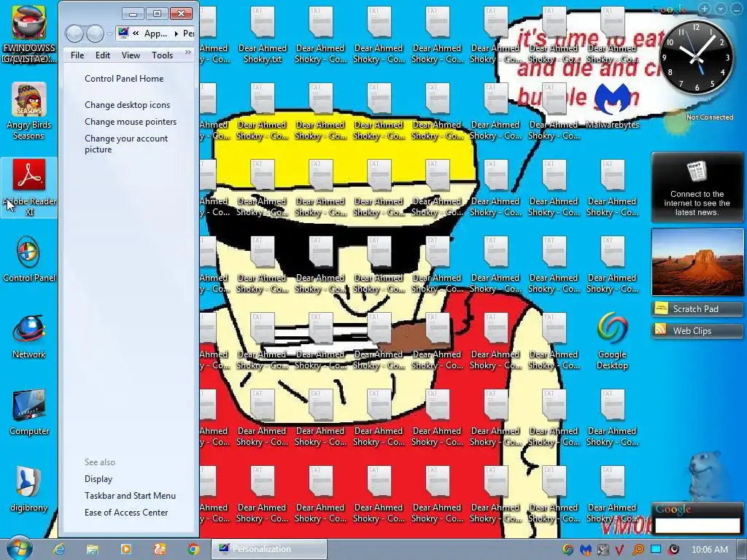Image resolution: width=747 pixels, height=560 pixels.
Task: Show hidden menu items via >> chevron
Action: pyautogui.click(x=188, y=52)
